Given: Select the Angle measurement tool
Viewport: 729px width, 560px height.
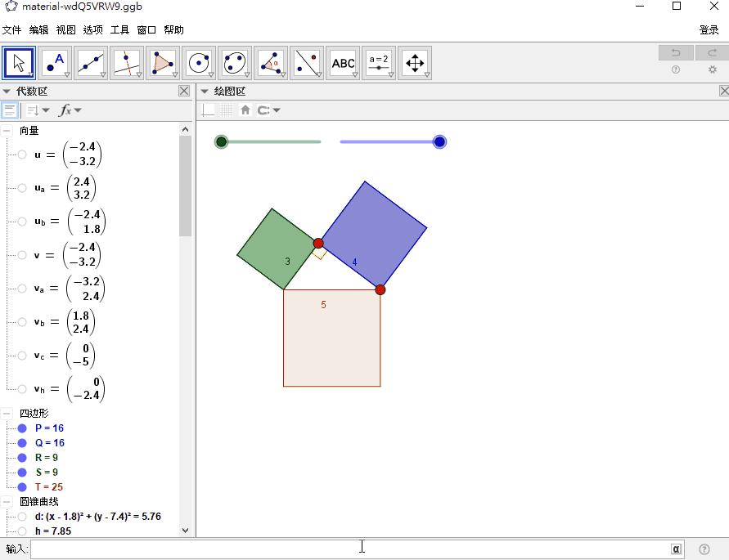Looking at the screenshot, I should [271, 62].
